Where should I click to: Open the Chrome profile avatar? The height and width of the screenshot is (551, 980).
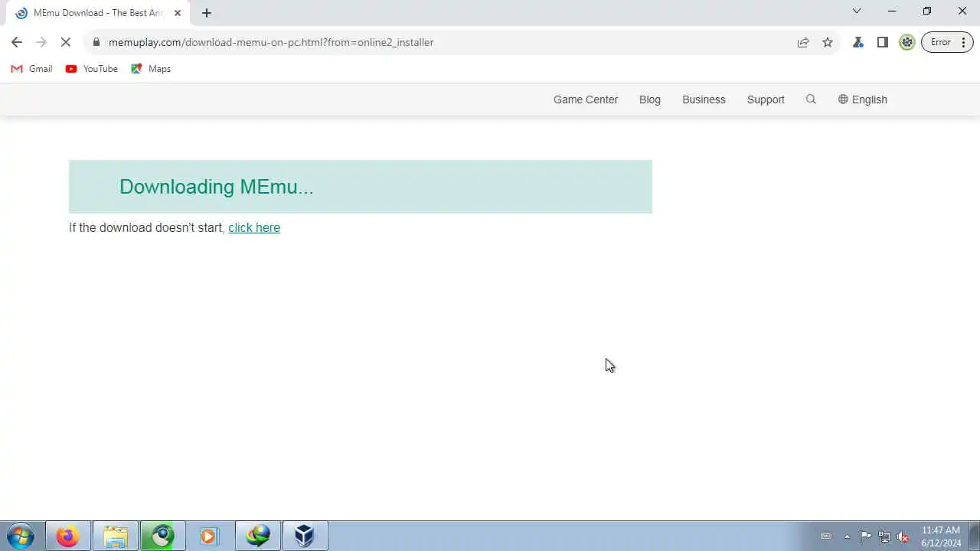click(907, 42)
